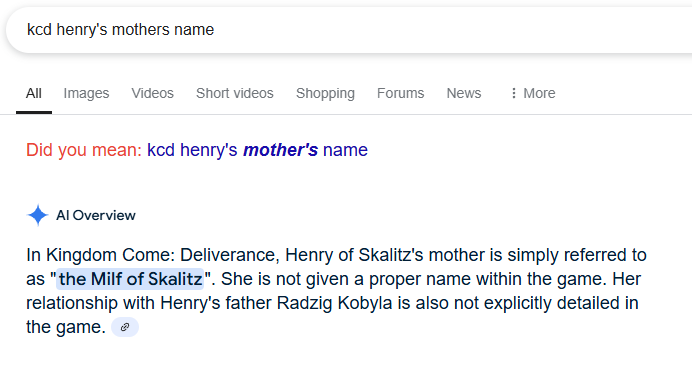Go to the Shopping tab
This screenshot has height=386, width=692.
(x=325, y=93)
